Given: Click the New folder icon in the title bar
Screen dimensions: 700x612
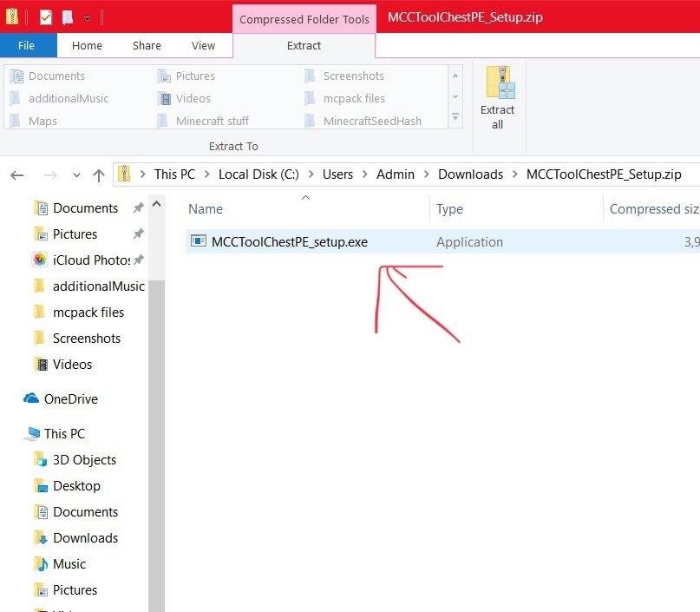Looking at the screenshot, I should coord(68,17).
